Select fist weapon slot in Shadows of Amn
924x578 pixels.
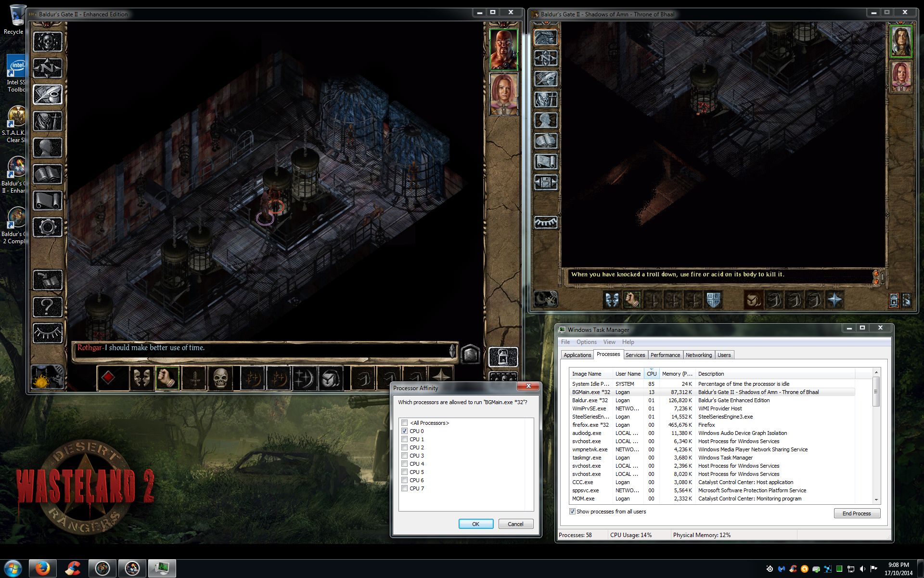(632, 300)
